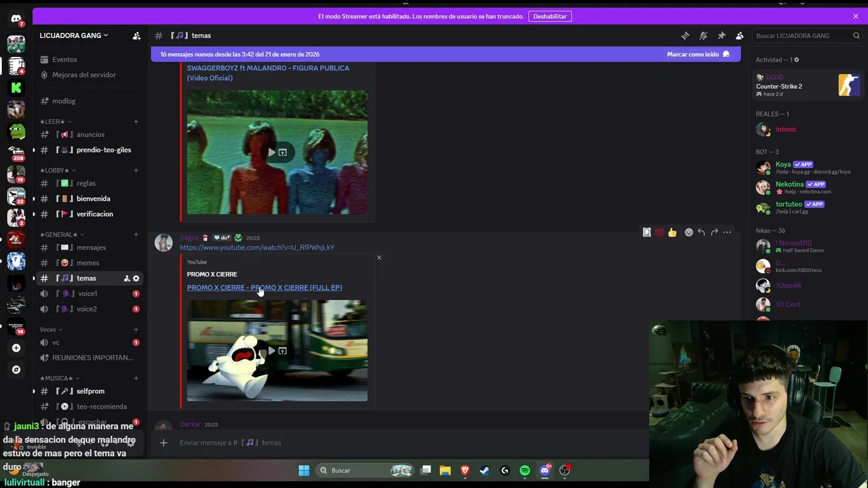Open Spotify from taskbar
The height and width of the screenshot is (488, 868).
click(x=525, y=470)
